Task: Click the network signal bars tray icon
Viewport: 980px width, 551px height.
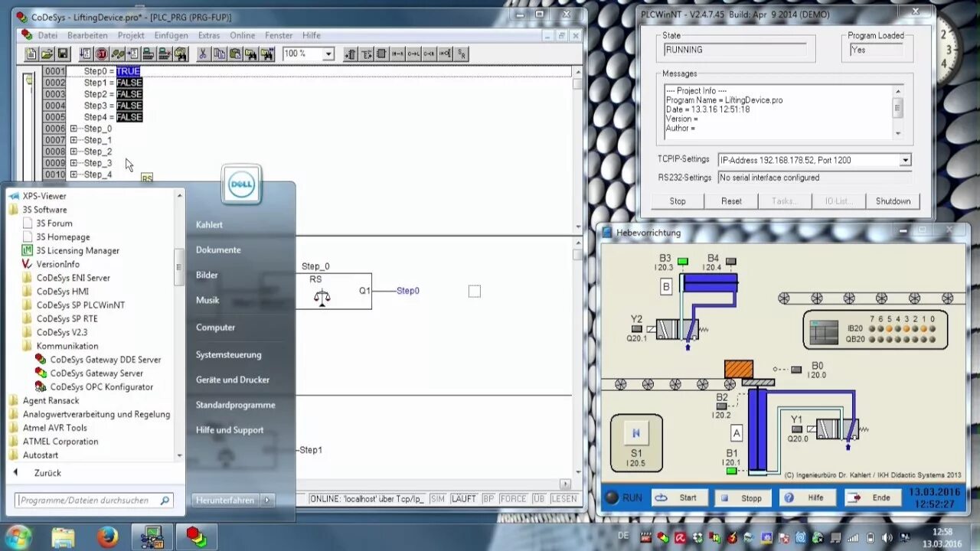Action: click(x=852, y=538)
